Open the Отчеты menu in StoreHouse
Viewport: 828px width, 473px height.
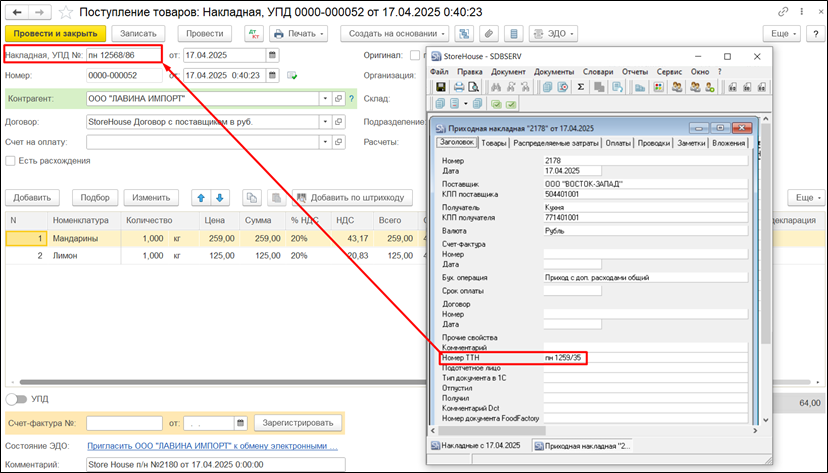pyautogui.click(x=634, y=72)
